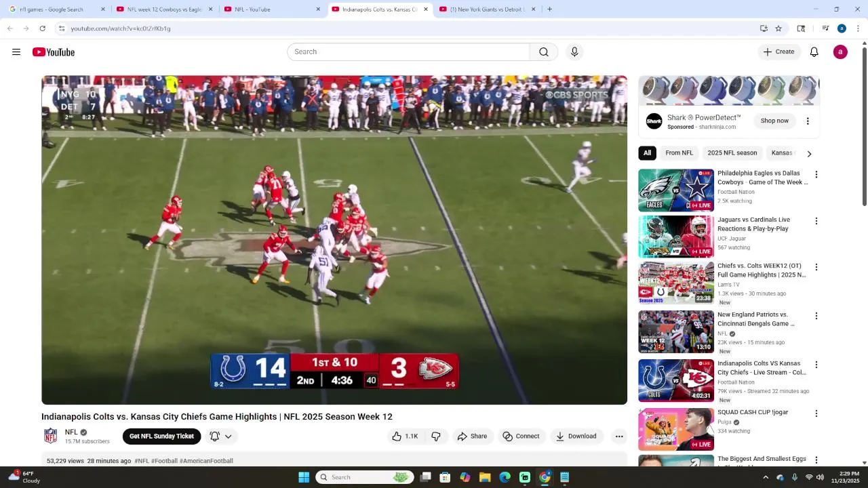The image size is (868, 488).
Task: Open Patriots vs. Bengals highlights thumbnail
Action: pyautogui.click(x=676, y=332)
